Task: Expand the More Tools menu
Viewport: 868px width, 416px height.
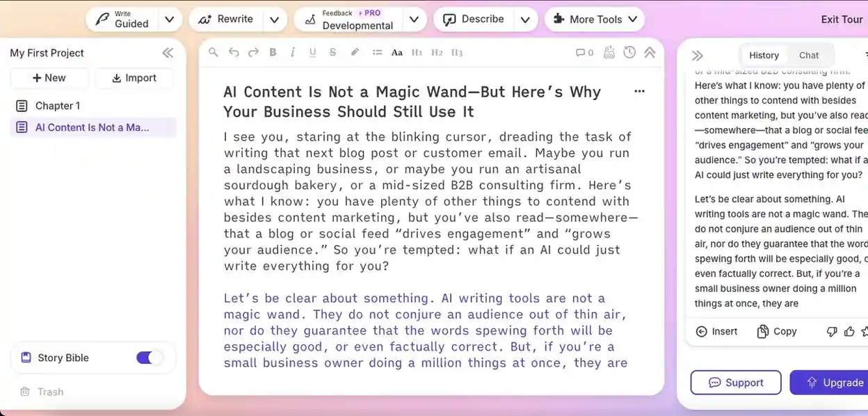Action: 595,19
